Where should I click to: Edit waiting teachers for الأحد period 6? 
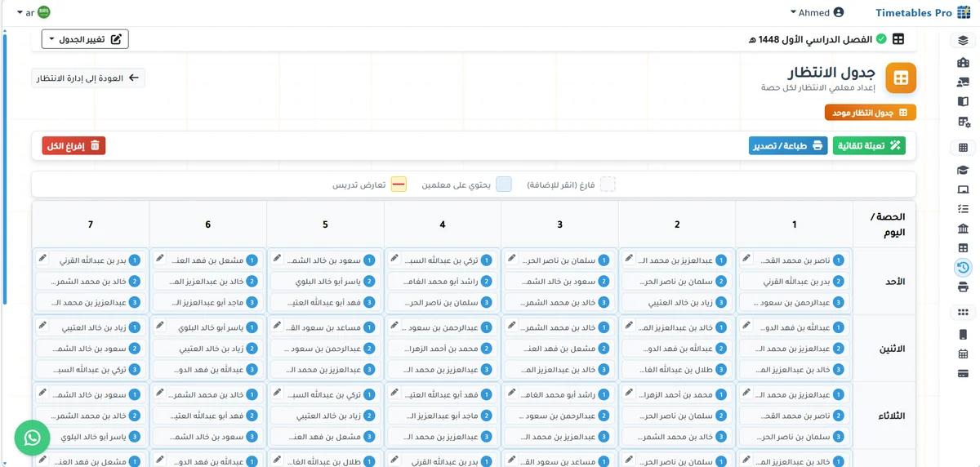tap(159, 258)
